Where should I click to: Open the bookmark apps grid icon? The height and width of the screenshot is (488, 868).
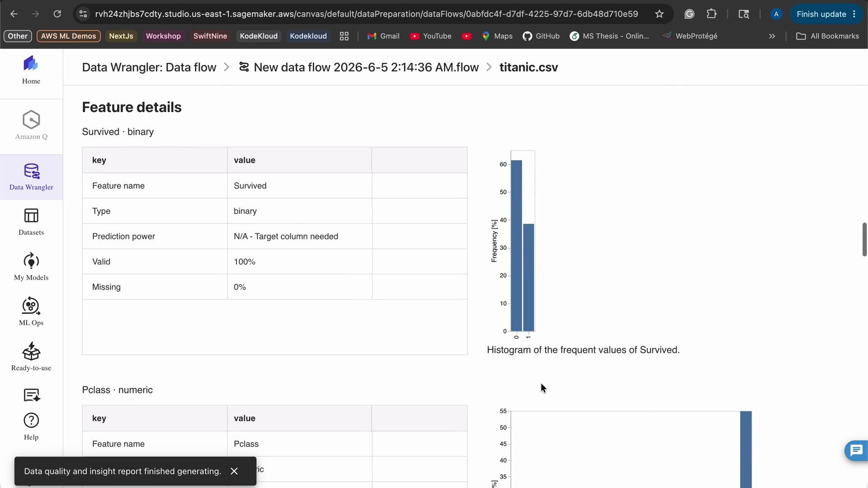point(344,36)
